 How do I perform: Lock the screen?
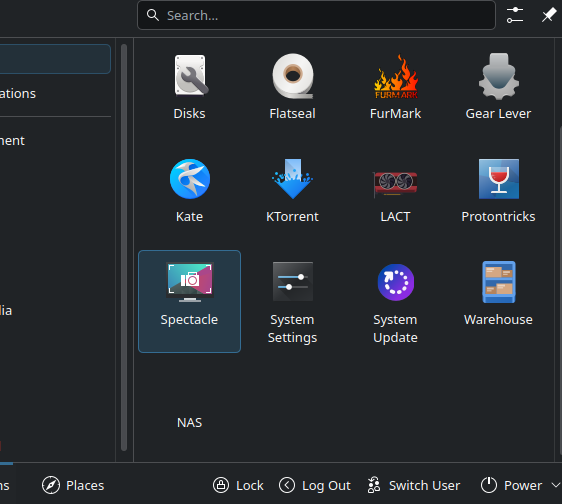pos(238,485)
